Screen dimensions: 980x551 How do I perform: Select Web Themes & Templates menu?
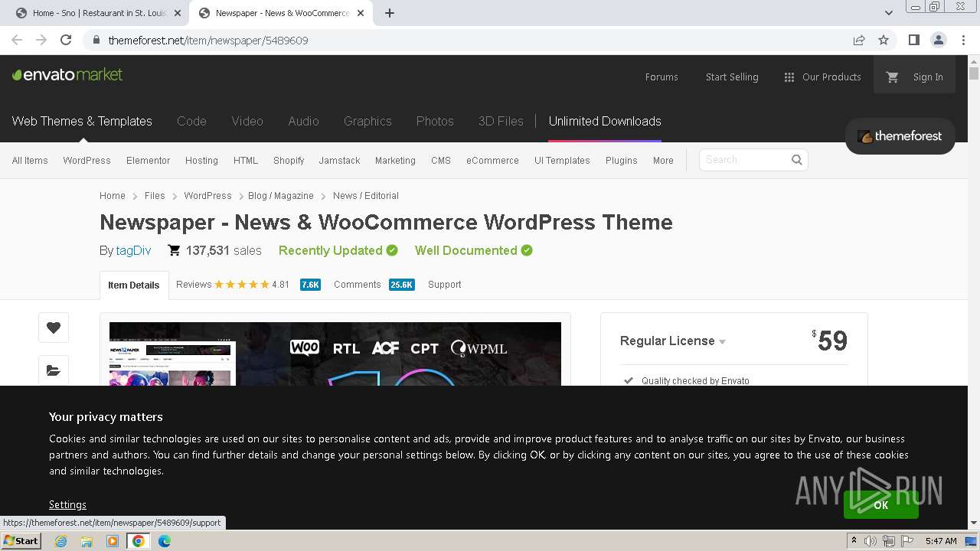82,121
